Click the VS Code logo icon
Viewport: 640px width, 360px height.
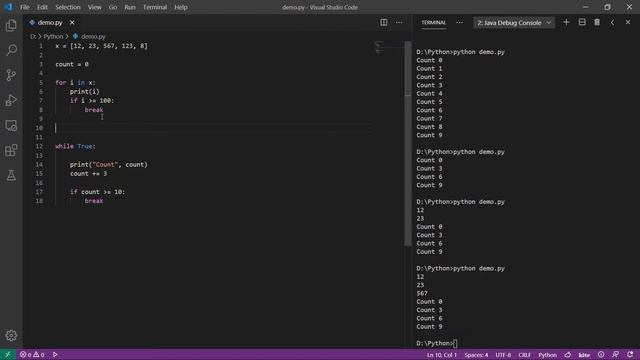coord(8,7)
